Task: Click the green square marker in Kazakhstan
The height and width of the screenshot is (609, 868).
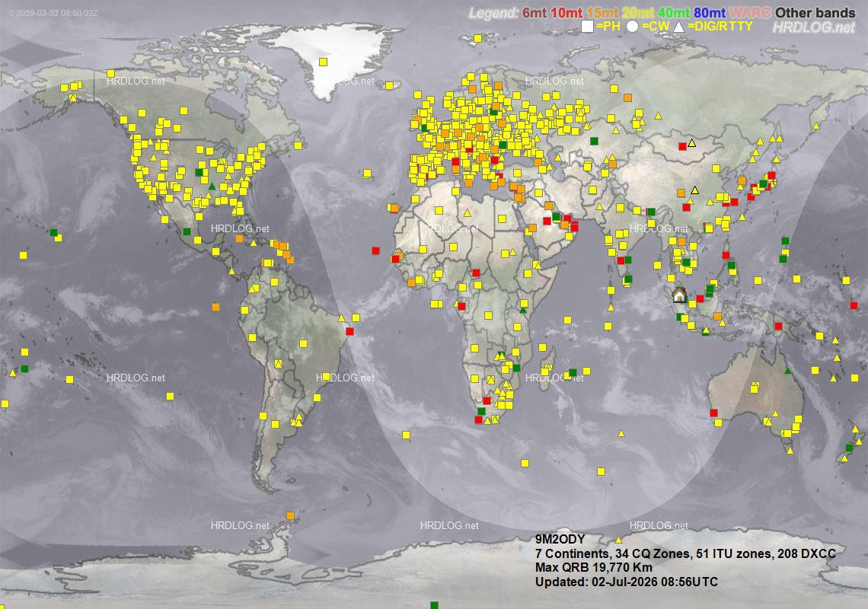Action: coord(594,141)
